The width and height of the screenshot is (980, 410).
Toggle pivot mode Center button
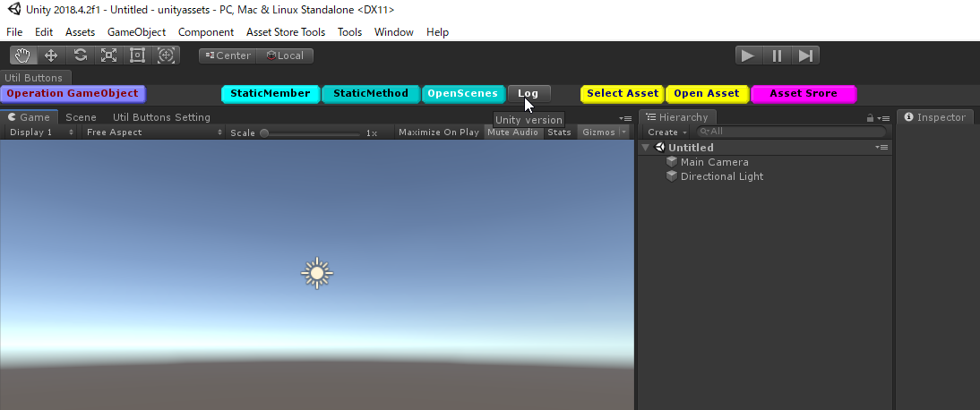coord(228,56)
